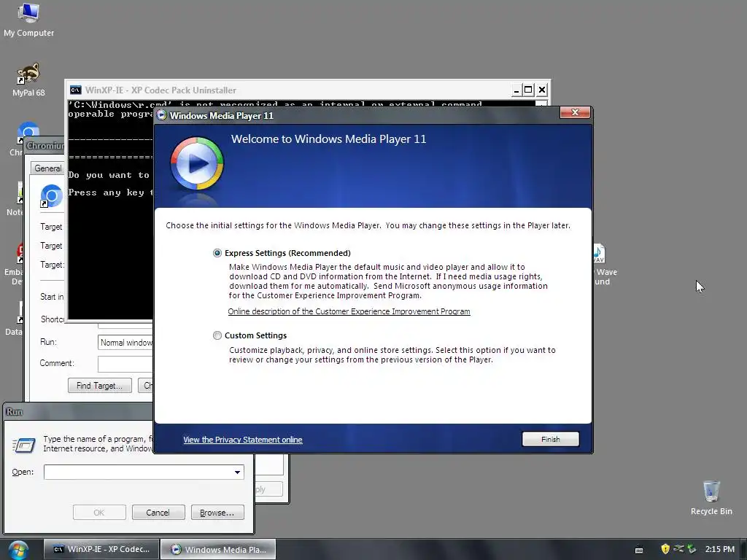This screenshot has width=747, height=560.
Task: Switch to the WinXP-IE XP Codec taskbar item
Action: click(x=101, y=549)
